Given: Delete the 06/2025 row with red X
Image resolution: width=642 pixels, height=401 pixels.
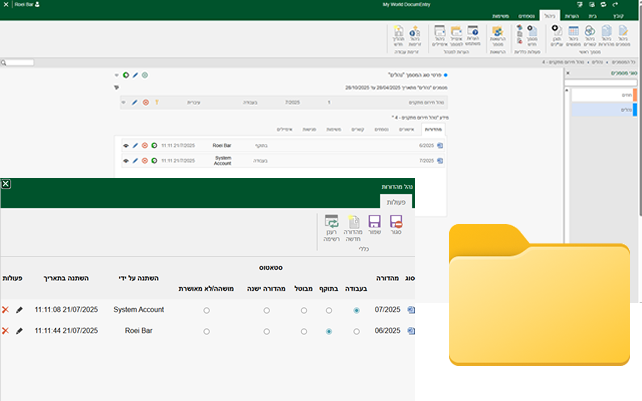Looking at the screenshot, I should [6, 330].
